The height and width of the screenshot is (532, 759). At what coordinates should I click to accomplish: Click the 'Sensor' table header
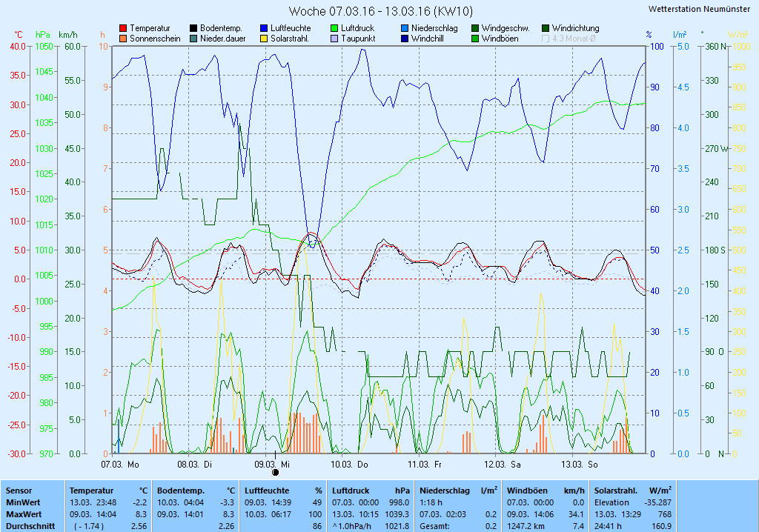19,491
